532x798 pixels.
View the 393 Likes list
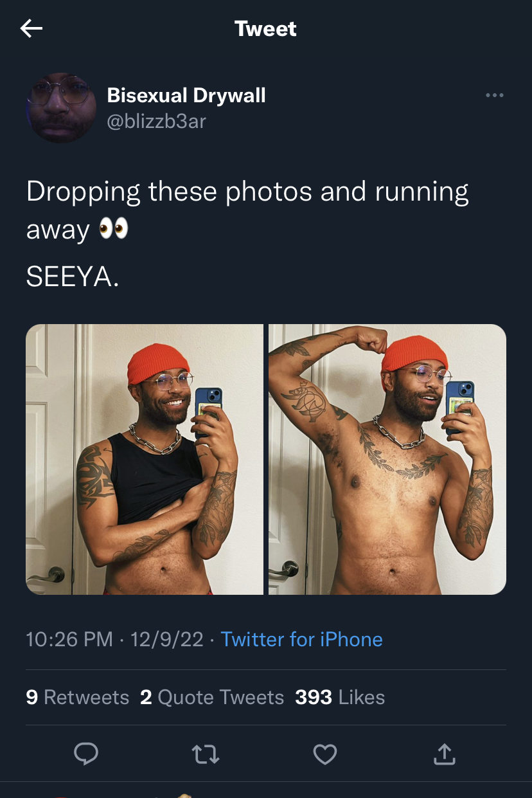tap(340, 697)
